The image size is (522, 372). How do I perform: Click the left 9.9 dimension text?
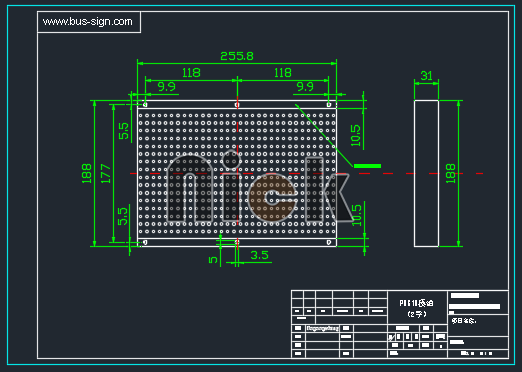click(x=166, y=87)
